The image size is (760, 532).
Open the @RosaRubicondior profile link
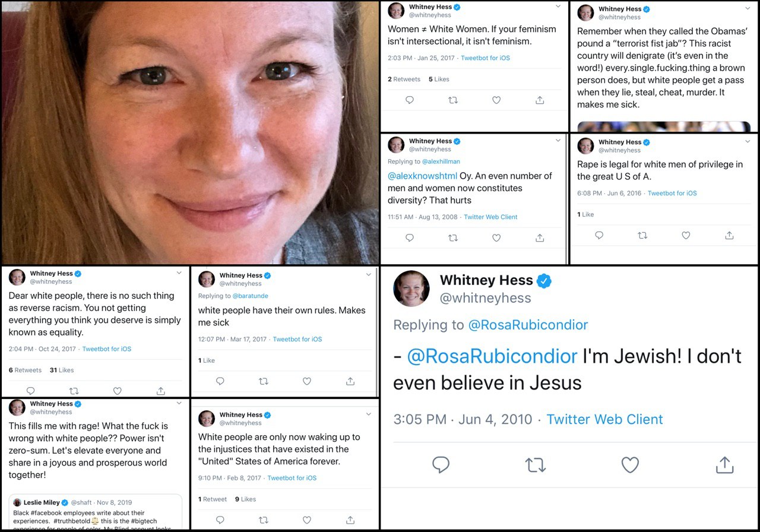528,325
